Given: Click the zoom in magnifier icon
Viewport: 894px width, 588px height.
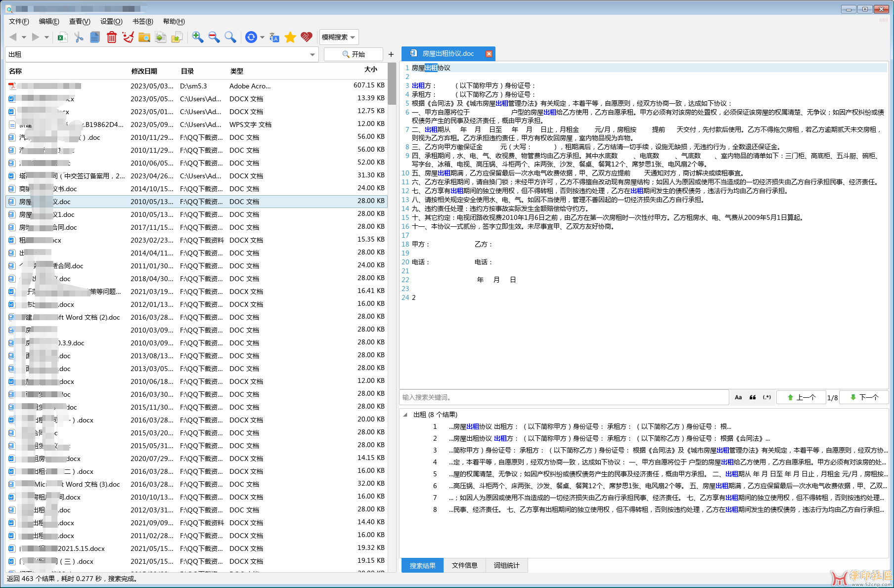Looking at the screenshot, I should [x=198, y=37].
